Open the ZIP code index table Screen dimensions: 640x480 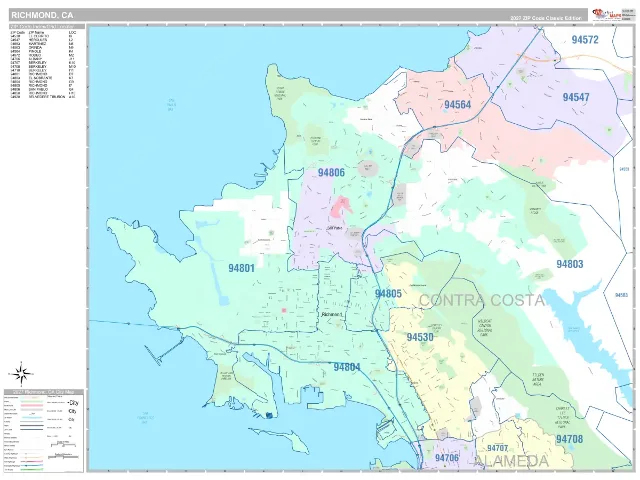47,61
